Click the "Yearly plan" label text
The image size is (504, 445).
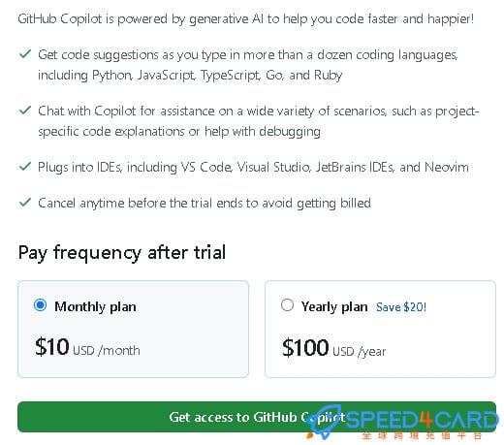click(334, 306)
